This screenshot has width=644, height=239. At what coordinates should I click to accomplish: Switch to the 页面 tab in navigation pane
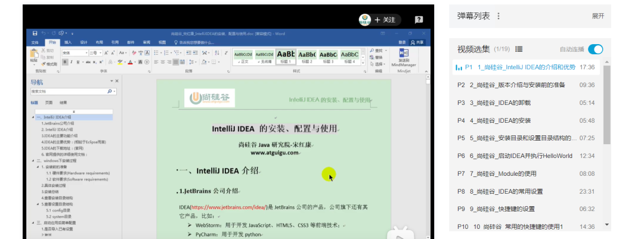[48, 103]
